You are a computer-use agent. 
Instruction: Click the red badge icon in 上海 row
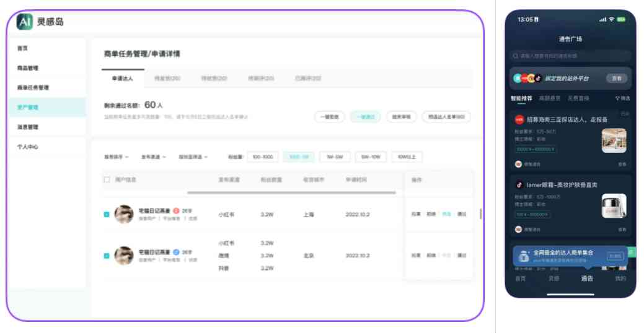(176, 211)
